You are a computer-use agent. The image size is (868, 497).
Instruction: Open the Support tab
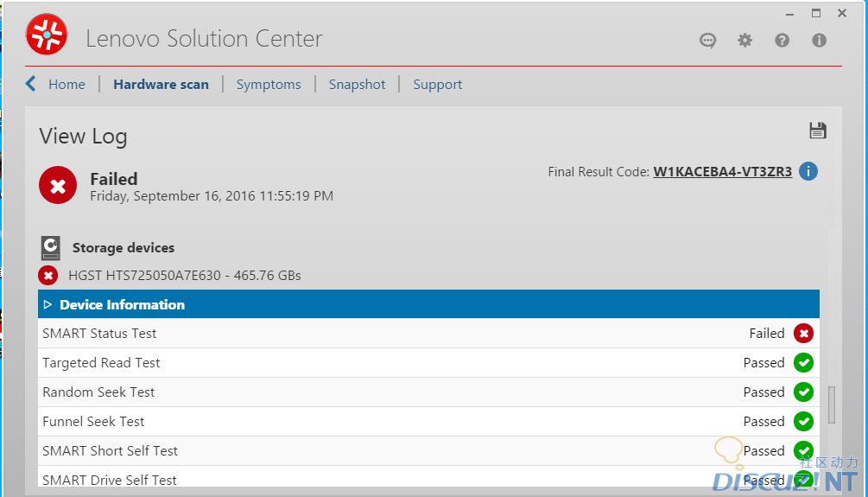(x=437, y=84)
